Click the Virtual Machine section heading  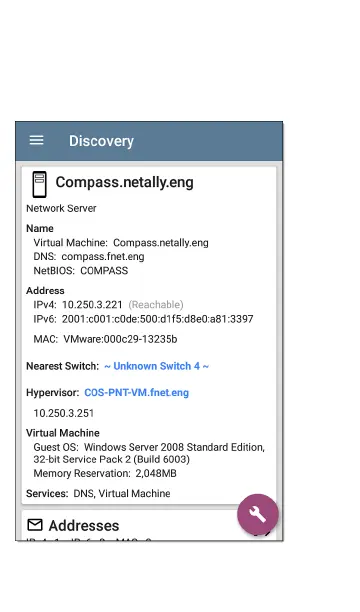pos(63,433)
